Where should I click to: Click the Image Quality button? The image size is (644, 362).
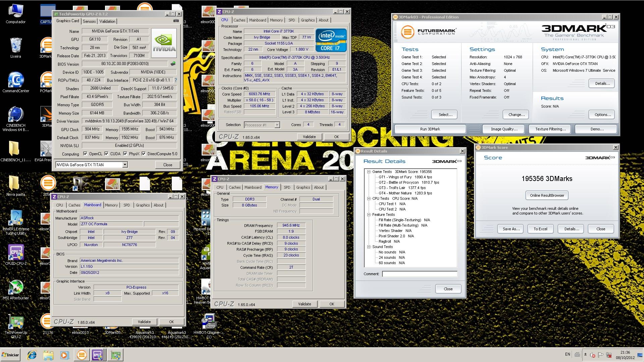(504, 129)
